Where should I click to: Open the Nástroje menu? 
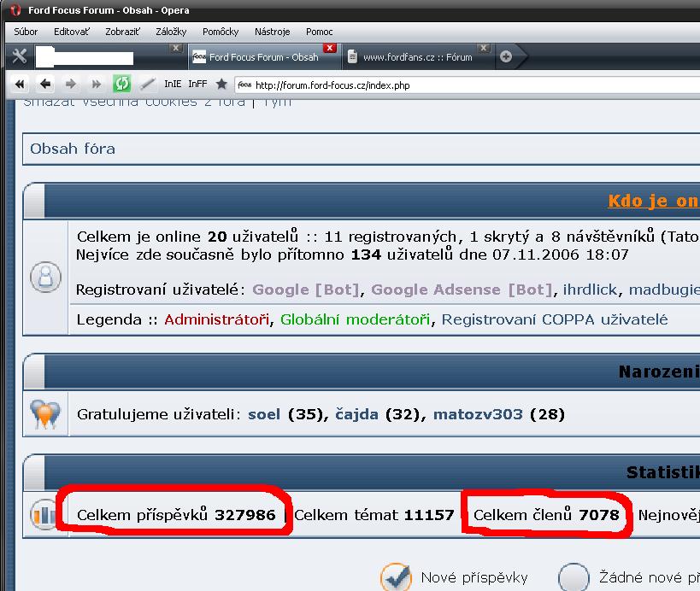272,32
